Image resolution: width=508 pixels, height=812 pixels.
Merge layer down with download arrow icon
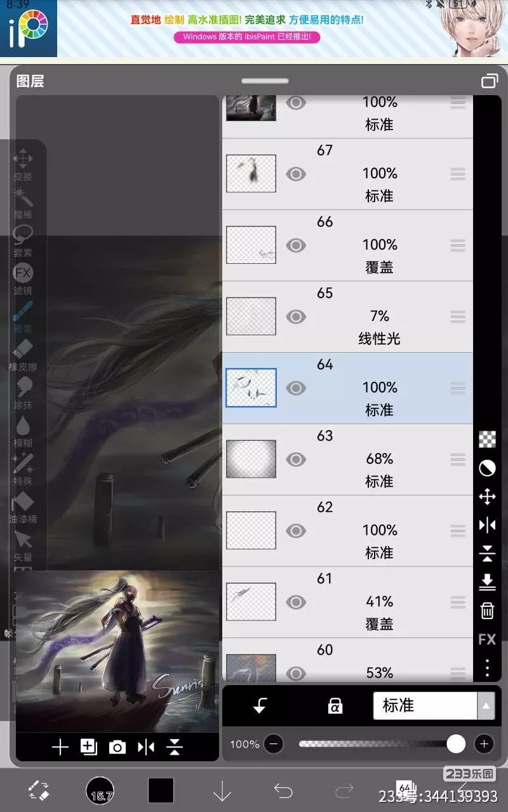[x=487, y=582]
